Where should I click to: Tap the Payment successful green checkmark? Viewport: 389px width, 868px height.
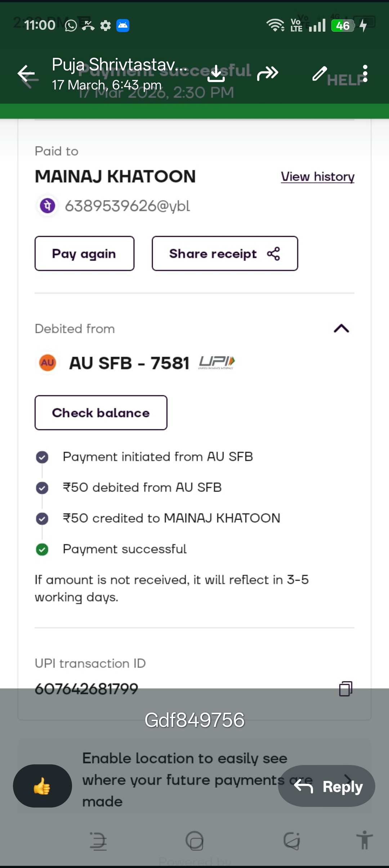tap(42, 550)
